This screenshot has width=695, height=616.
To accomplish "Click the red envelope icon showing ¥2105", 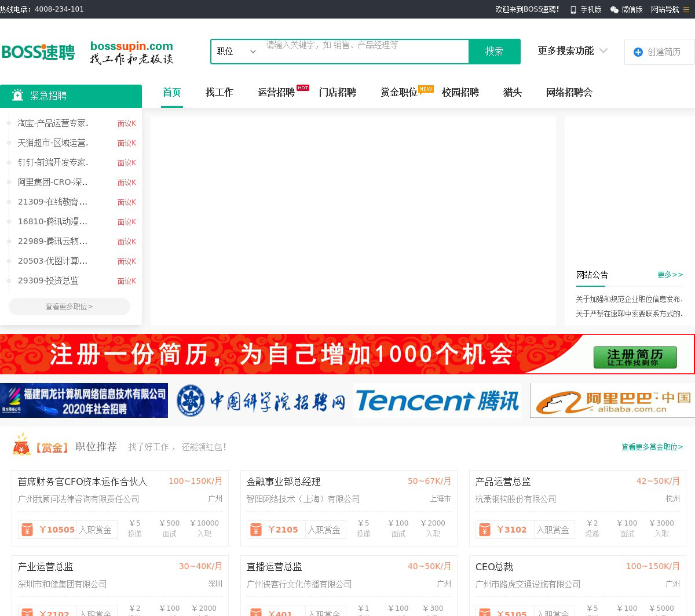I will pos(255,530).
